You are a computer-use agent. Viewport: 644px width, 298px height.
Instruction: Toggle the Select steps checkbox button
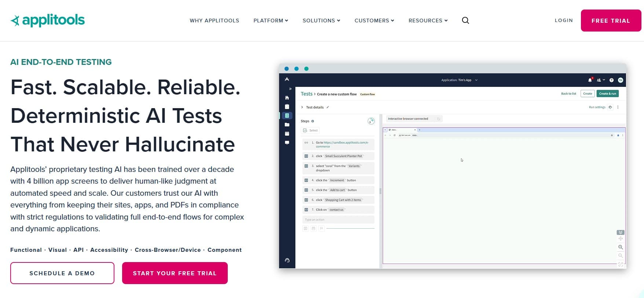coord(311,130)
